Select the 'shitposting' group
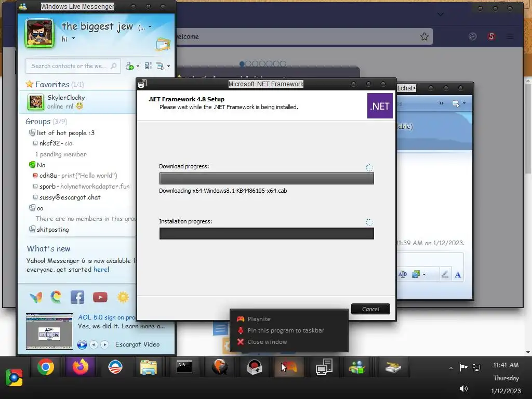The width and height of the screenshot is (532, 399). (52, 229)
